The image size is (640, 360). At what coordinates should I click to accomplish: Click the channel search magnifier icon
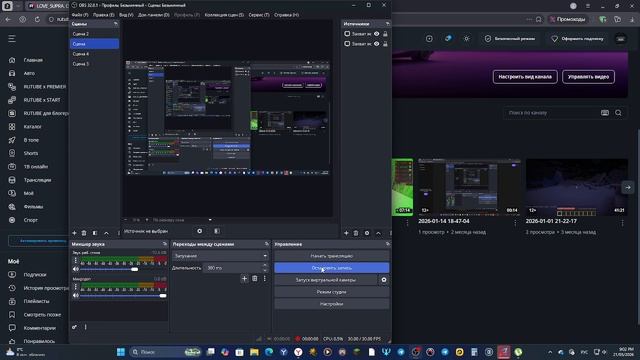point(618,113)
